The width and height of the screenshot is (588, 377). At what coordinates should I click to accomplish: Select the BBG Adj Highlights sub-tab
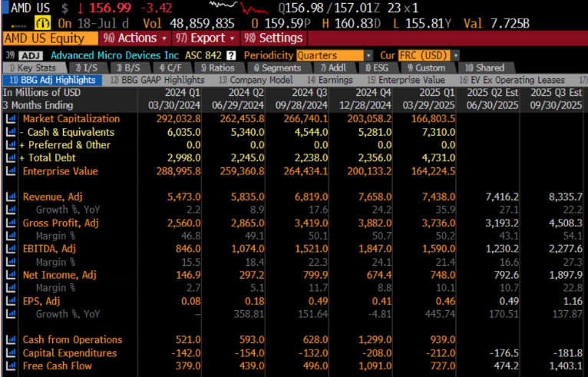click(x=52, y=81)
